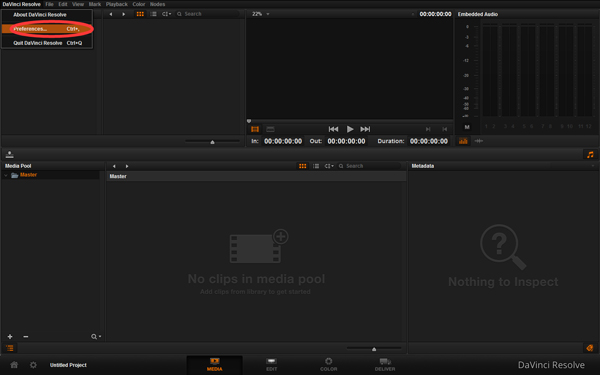Select the secondary viewer mode icon
600x375 pixels.
pos(270,129)
